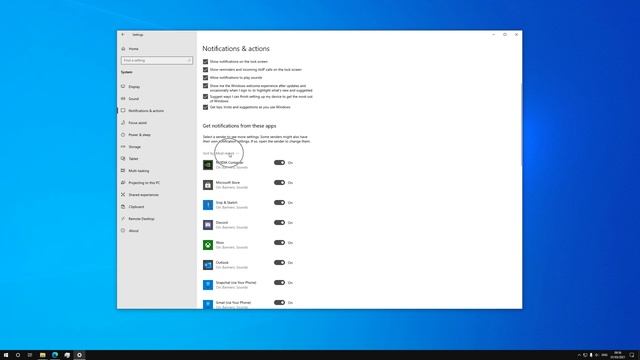
Task: Uncheck Get tips, tricks and suggestions
Action: [x=205, y=107]
